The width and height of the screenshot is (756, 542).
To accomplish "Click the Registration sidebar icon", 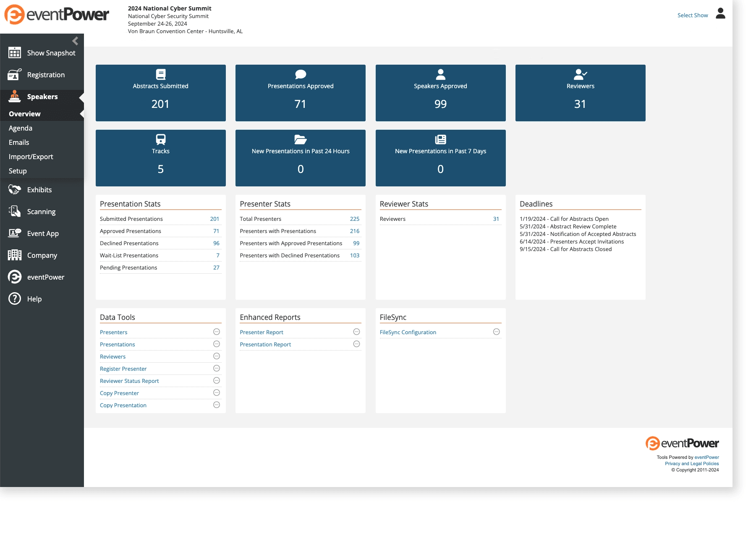I will (x=15, y=75).
